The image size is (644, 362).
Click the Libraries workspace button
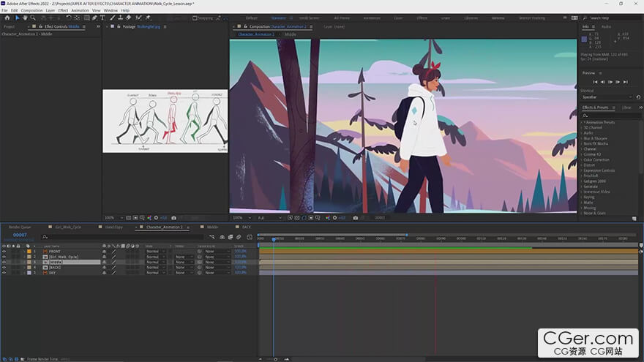tap(471, 18)
